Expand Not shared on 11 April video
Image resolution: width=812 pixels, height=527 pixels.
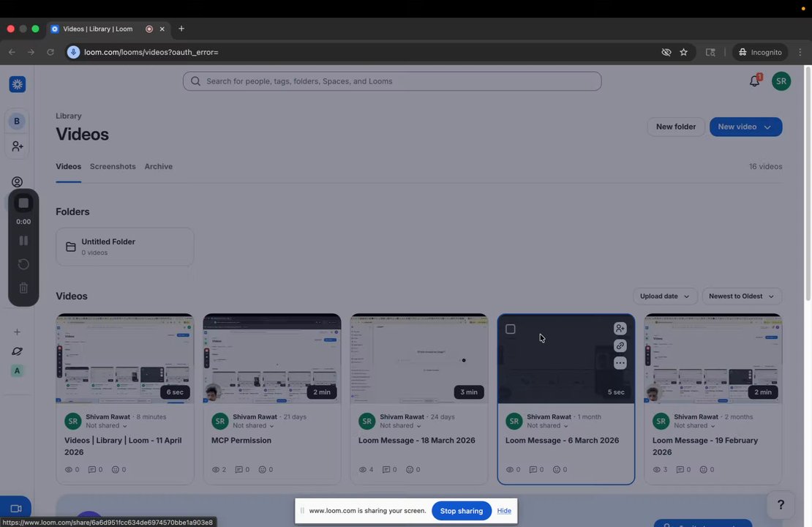[x=106, y=425]
